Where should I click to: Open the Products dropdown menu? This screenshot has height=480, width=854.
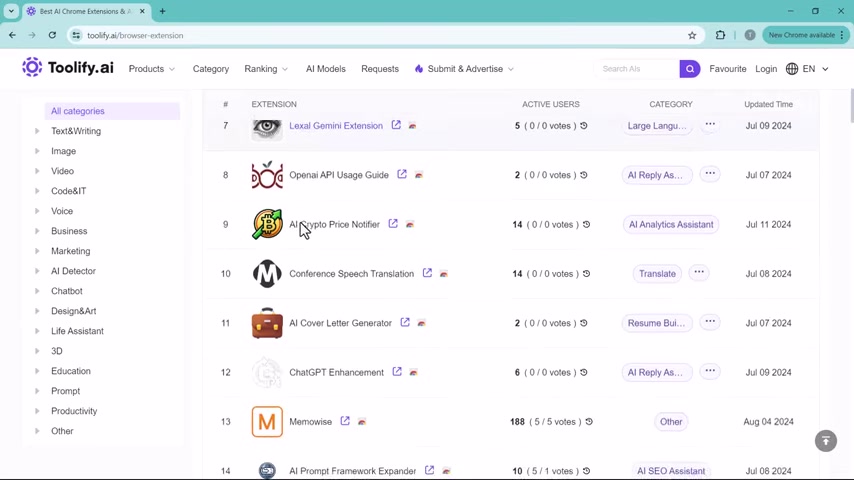click(x=152, y=69)
